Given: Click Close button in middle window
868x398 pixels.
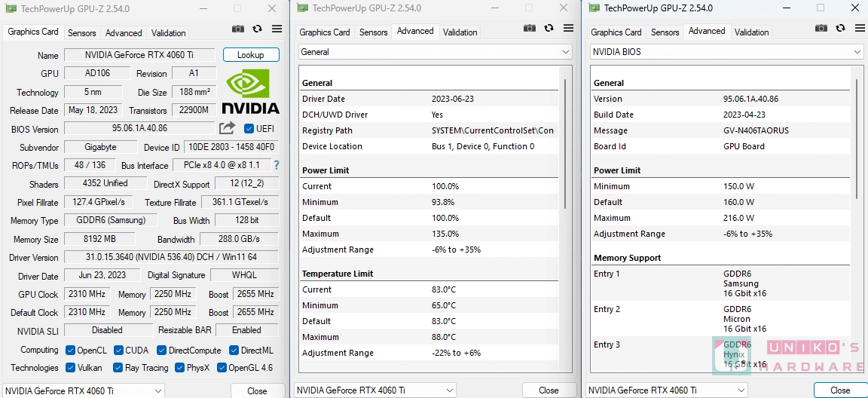Looking at the screenshot, I should click(549, 390).
